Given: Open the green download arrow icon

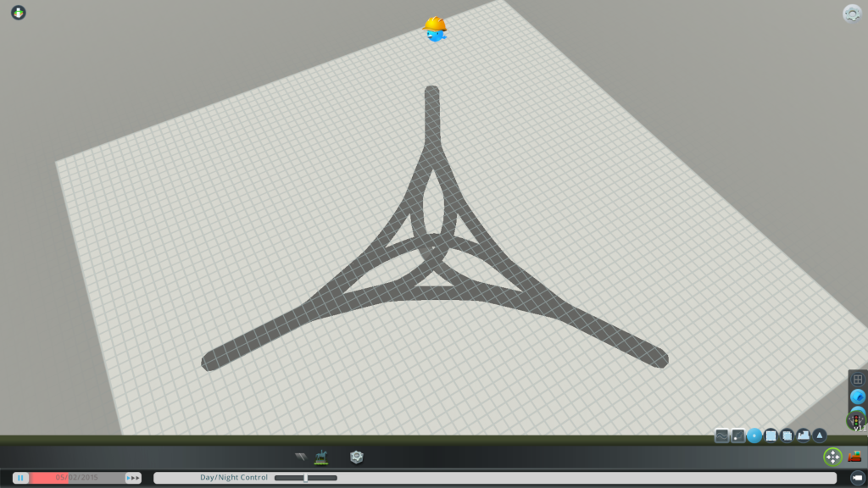Looking at the screenshot, I should [x=19, y=12].
